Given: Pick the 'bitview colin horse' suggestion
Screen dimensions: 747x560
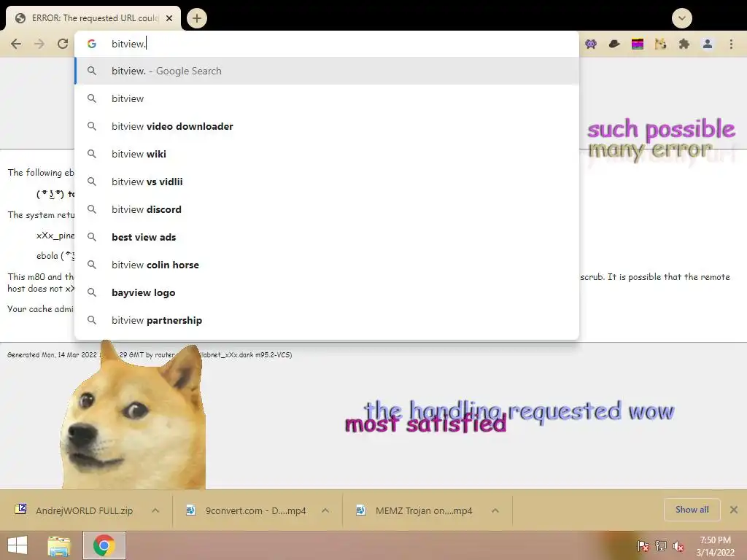Looking at the screenshot, I should (327, 265).
